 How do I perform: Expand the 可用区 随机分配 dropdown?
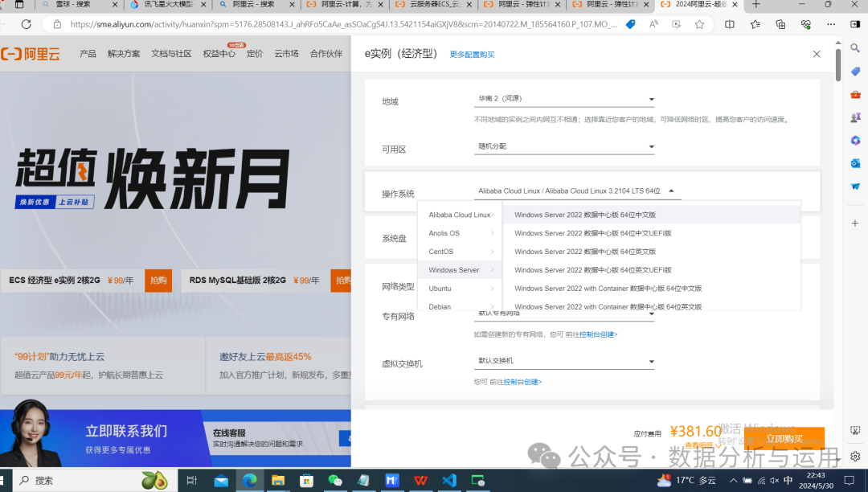point(564,146)
